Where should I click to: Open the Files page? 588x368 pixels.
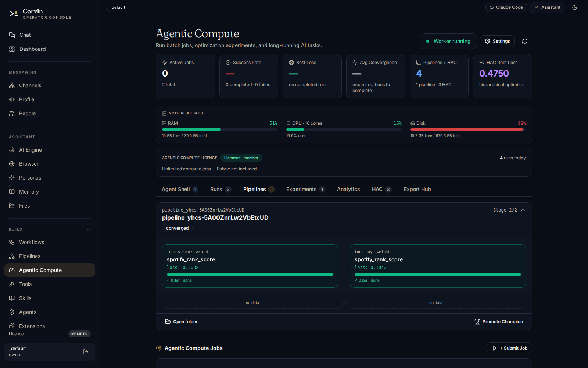pos(50,206)
